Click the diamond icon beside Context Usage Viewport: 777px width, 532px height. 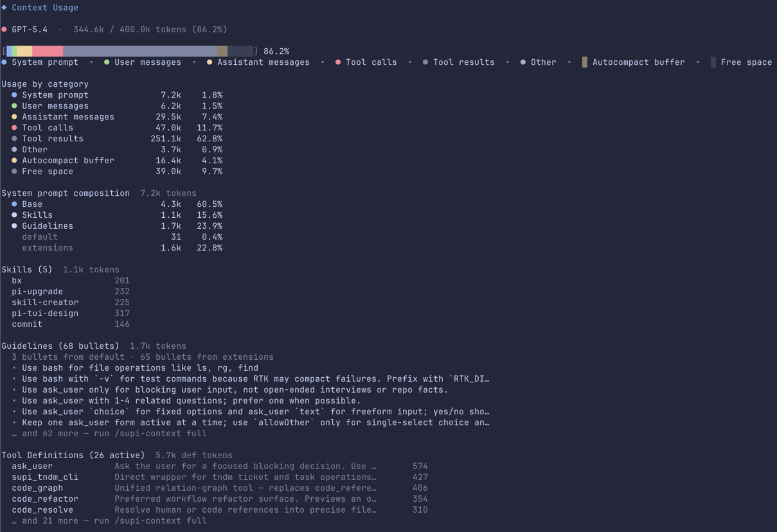click(4, 8)
